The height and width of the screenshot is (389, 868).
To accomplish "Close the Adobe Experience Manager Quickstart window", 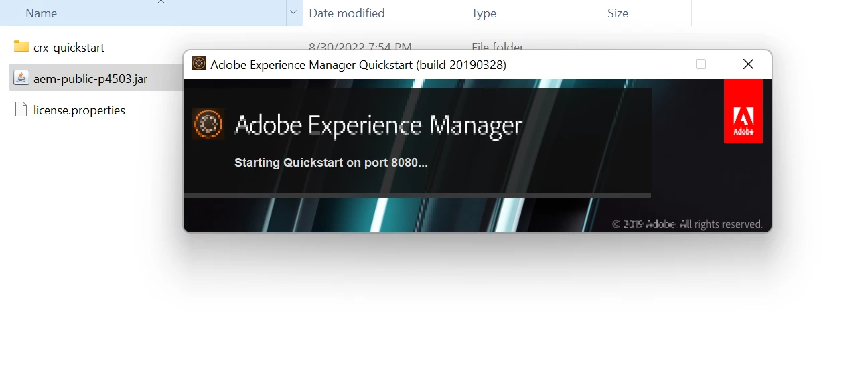I will coord(748,64).
